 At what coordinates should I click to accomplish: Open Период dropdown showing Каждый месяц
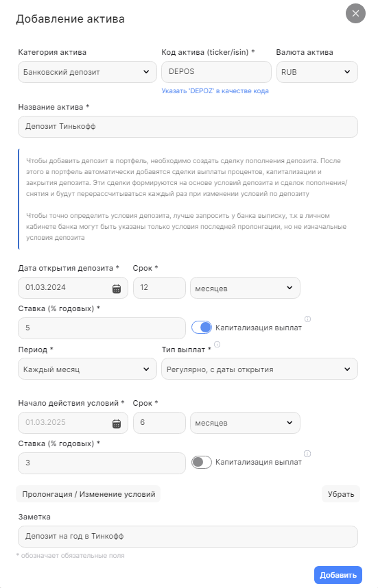(87, 369)
